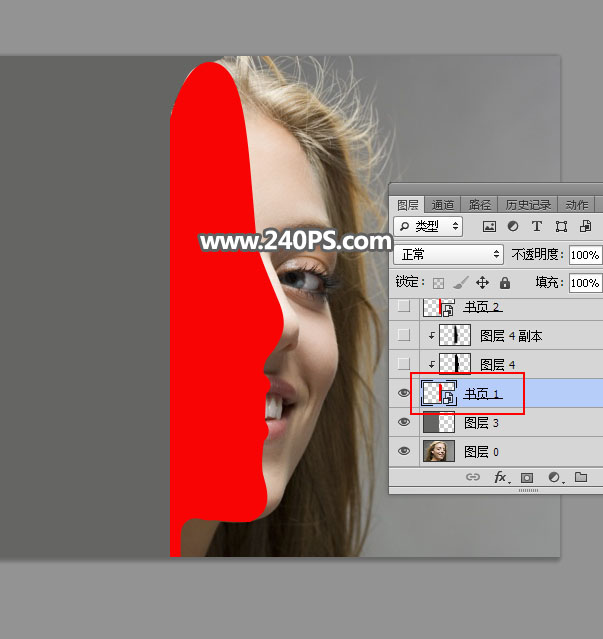Show the 图层 4 layer
Image resolution: width=603 pixels, height=639 pixels.
pyautogui.click(x=404, y=364)
